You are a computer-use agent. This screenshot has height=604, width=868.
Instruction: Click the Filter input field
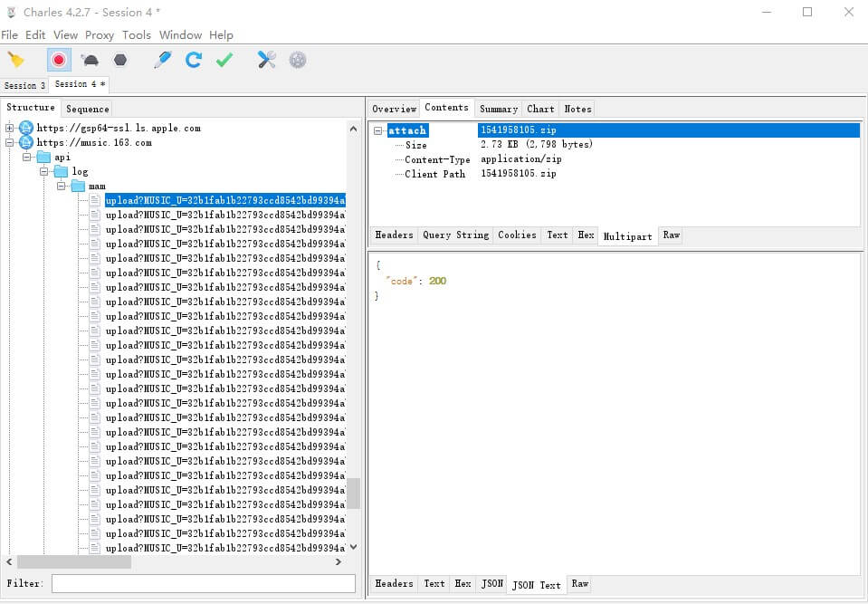pos(203,584)
